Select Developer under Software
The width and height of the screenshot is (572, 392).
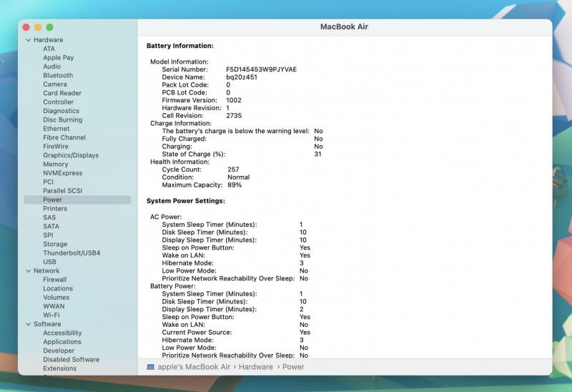[59, 351]
